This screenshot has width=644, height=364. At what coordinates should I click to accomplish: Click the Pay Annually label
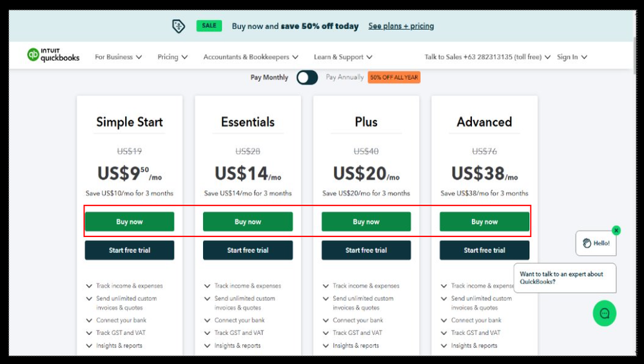[x=345, y=77]
